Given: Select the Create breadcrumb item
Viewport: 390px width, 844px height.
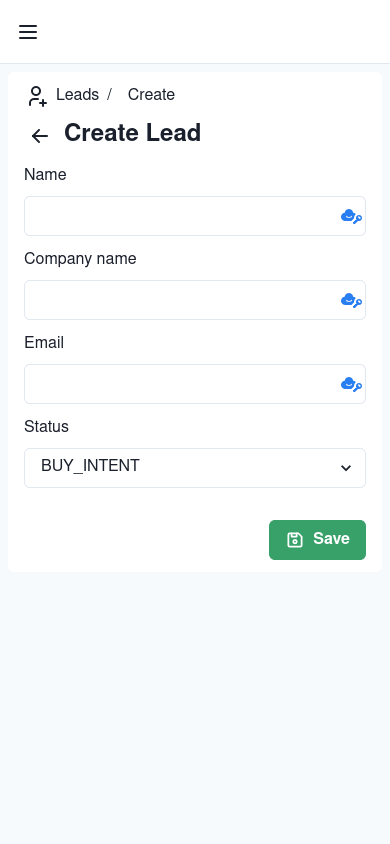Looking at the screenshot, I should [x=151, y=95].
